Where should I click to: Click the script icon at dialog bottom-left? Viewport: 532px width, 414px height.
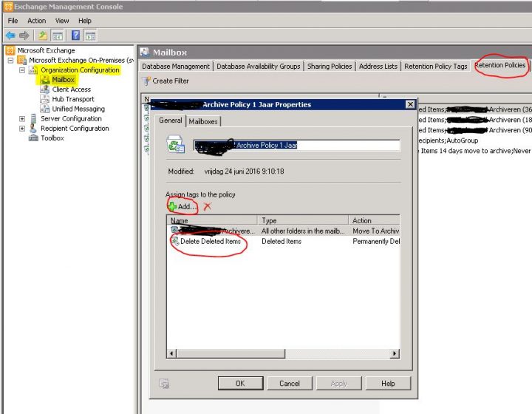point(164,384)
